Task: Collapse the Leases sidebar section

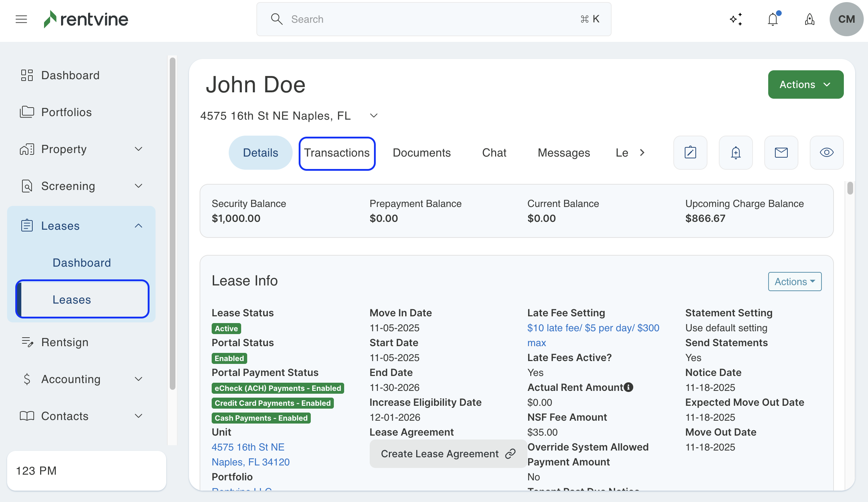Action: [139, 226]
